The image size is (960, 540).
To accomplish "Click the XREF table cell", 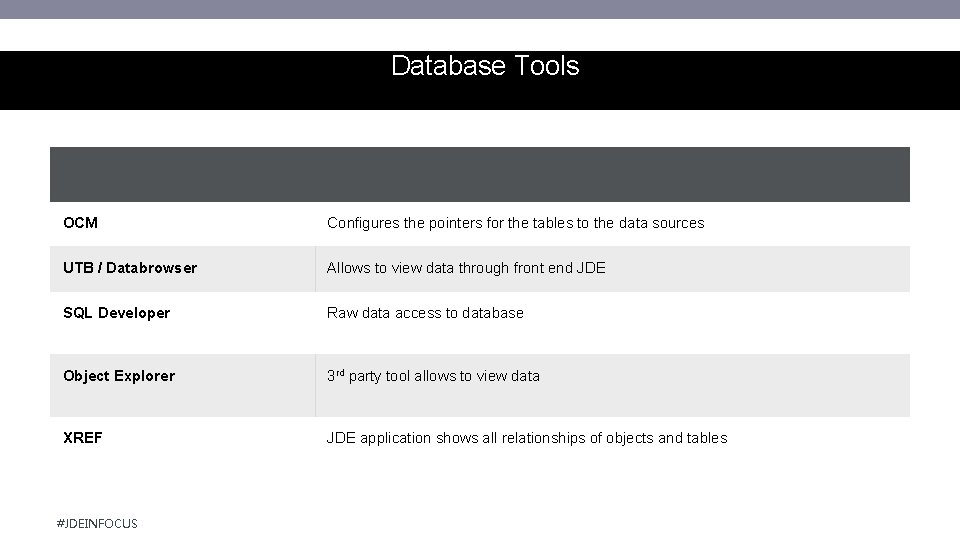I will point(83,438).
